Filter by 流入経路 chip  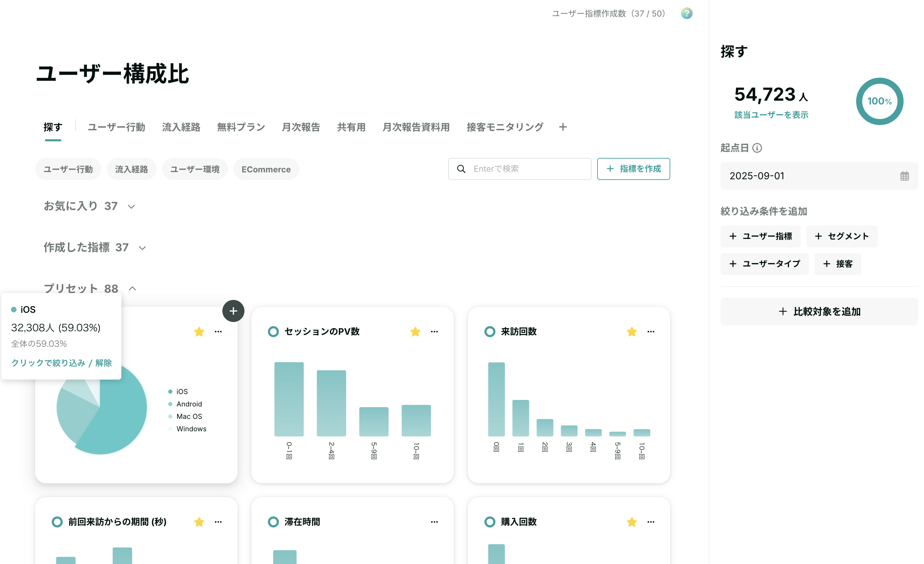tap(131, 169)
